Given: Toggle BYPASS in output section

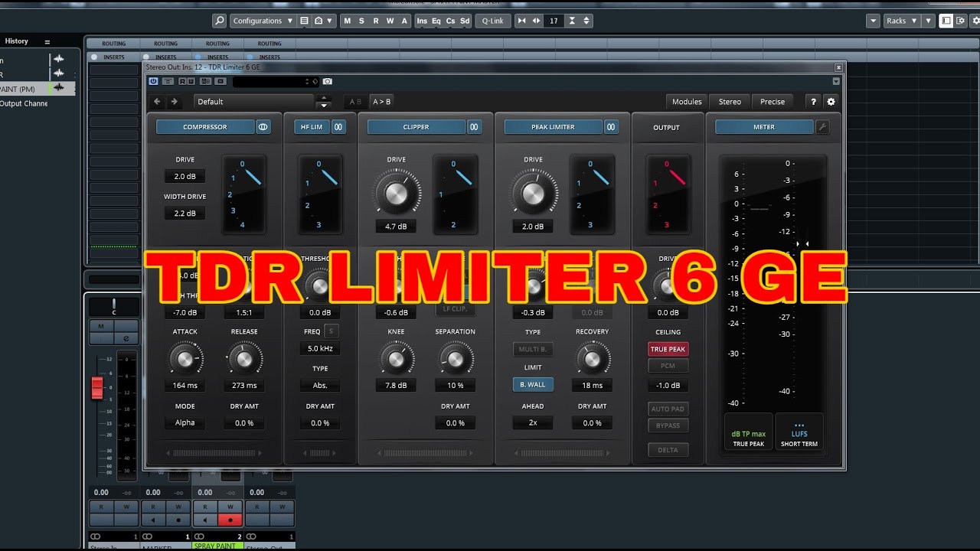Looking at the screenshot, I should click(x=668, y=425).
